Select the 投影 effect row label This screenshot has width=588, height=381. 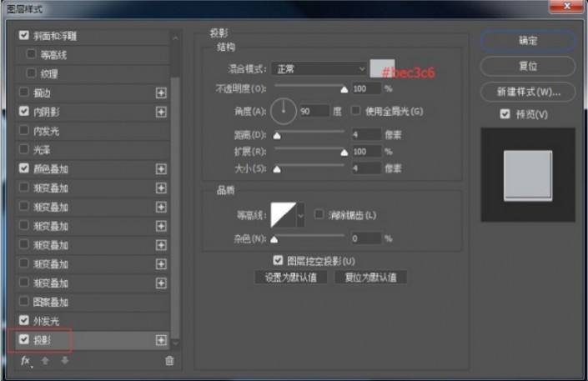(42, 340)
